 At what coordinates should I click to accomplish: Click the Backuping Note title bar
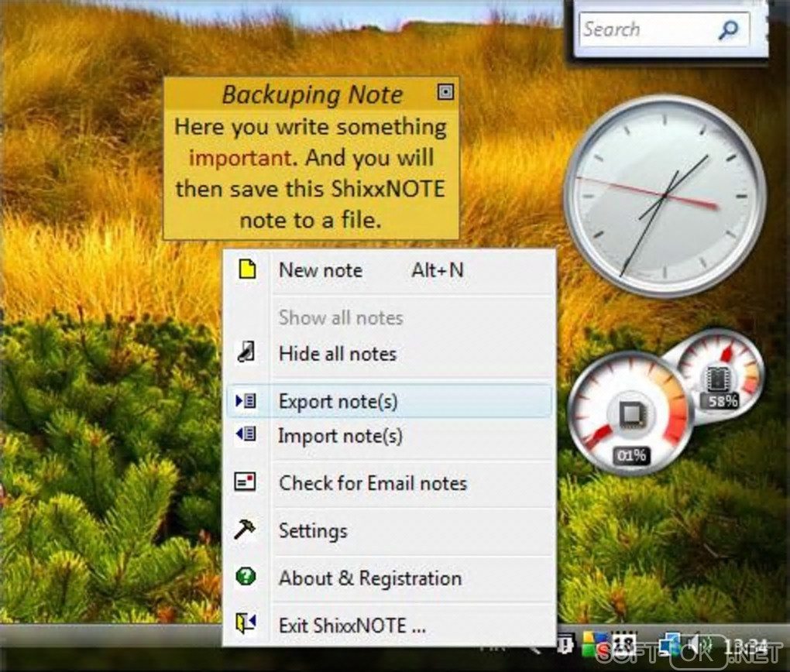312,94
